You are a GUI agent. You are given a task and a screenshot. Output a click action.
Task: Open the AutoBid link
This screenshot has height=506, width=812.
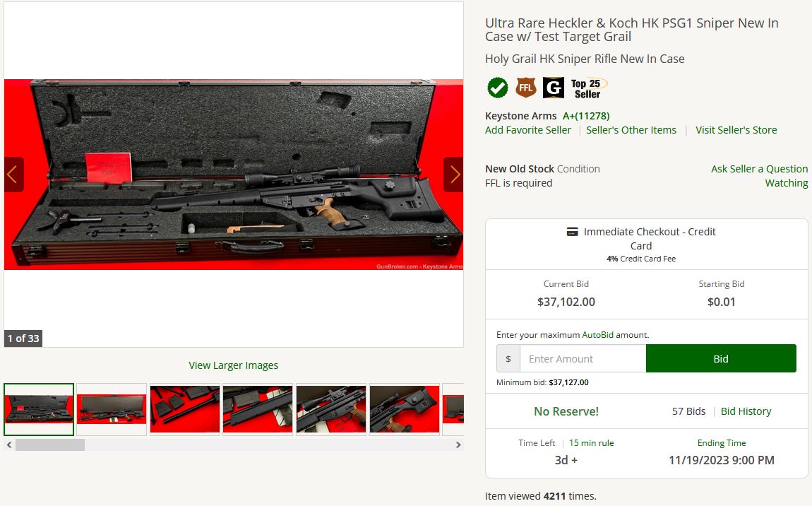[597, 335]
